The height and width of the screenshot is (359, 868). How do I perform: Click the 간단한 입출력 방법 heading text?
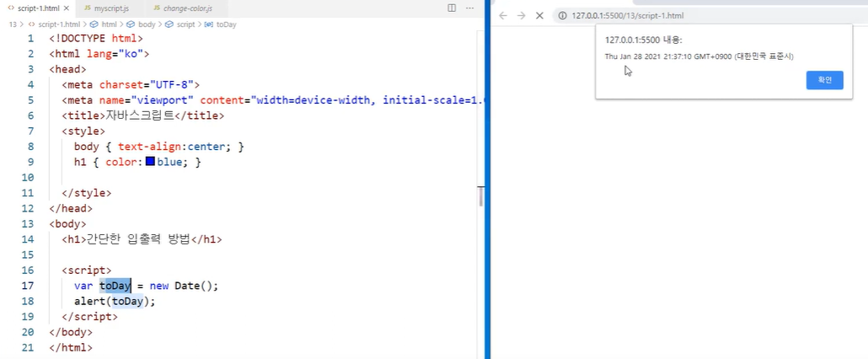pos(137,239)
